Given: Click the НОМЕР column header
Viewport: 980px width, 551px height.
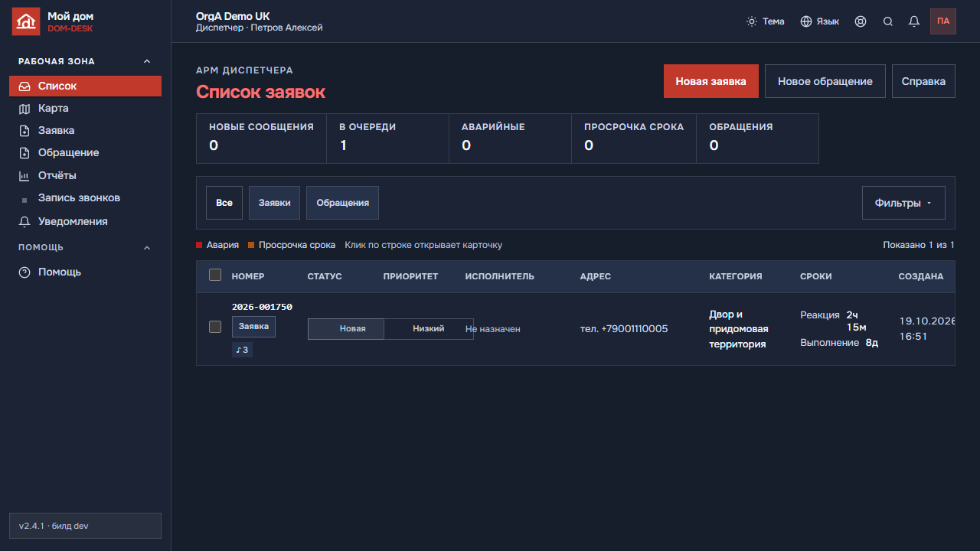Looking at the screenshot, I should coord(248,276).
